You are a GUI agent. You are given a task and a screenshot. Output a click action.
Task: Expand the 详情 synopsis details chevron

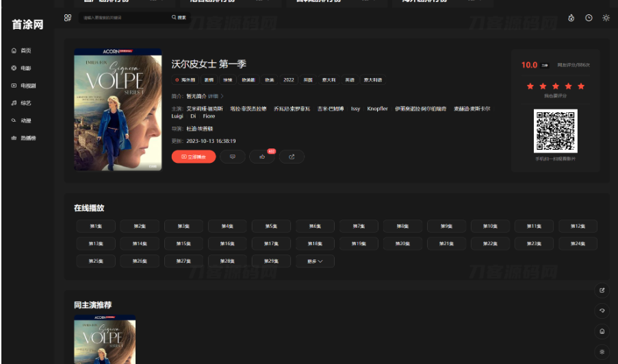click(216, 96)
